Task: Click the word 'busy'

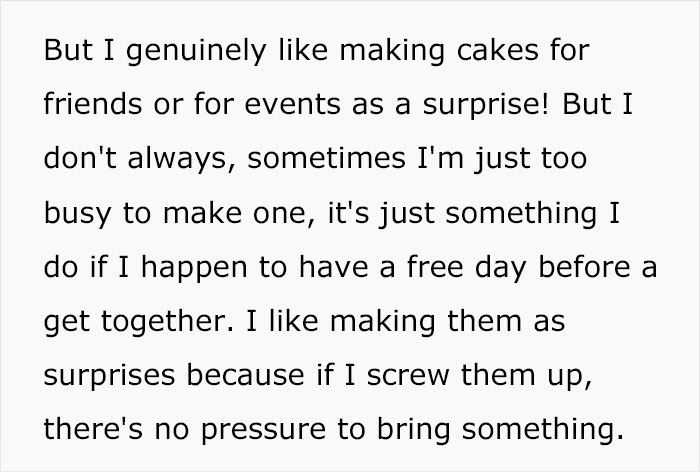Action: (x=73, y=215)
